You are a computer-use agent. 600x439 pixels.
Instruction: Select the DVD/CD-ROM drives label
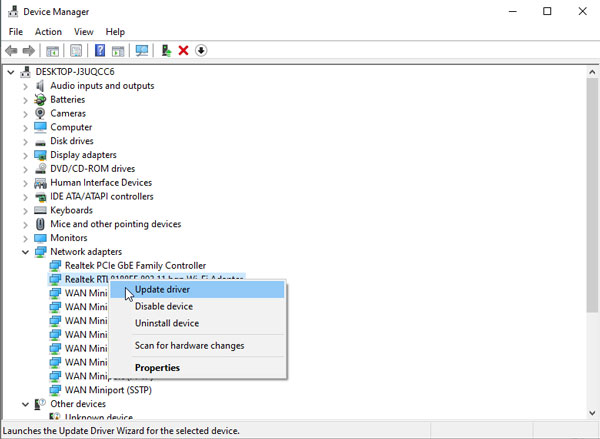(x=93, y=169)
